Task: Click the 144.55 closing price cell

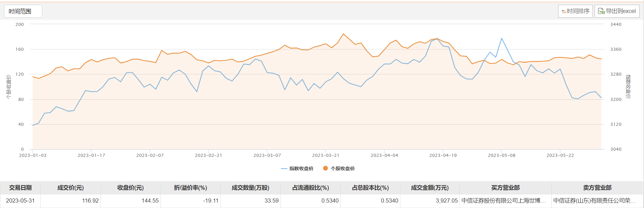Action: [x=131, y=200]
